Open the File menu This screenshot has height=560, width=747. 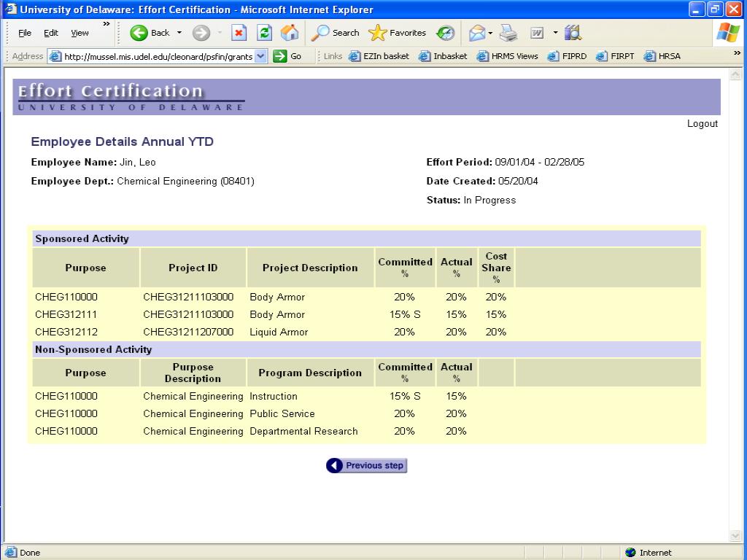point(25,33)
